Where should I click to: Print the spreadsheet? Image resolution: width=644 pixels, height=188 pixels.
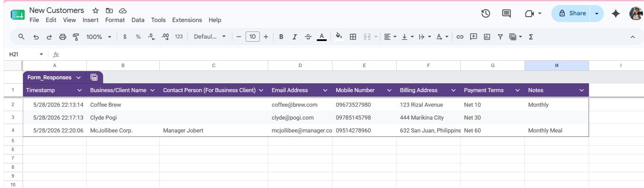(x=62, y=37)
